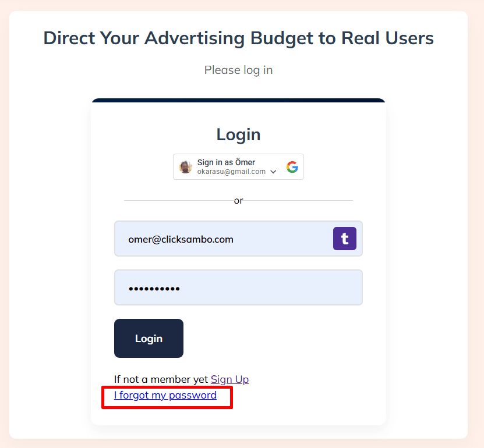
Task: Click "I forgot my password" link
Action: pyautogui.click(x=165, y=396)
